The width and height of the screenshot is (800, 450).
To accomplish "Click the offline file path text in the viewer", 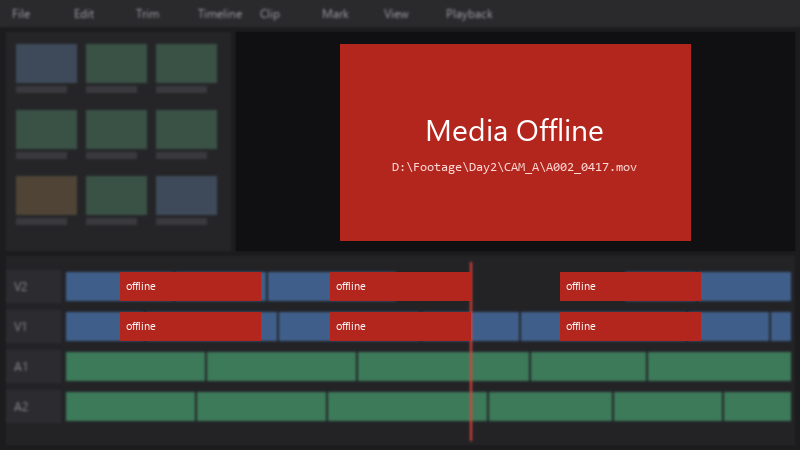I will [514, 167].
